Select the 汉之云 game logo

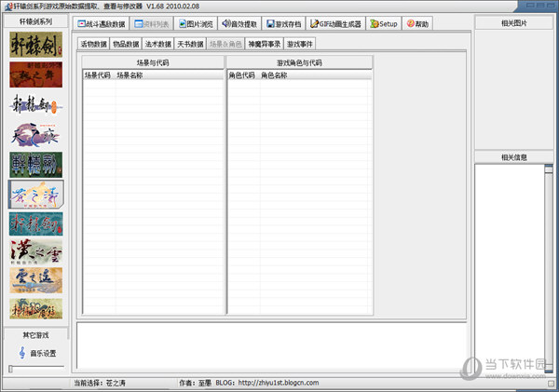click(37, 252)
